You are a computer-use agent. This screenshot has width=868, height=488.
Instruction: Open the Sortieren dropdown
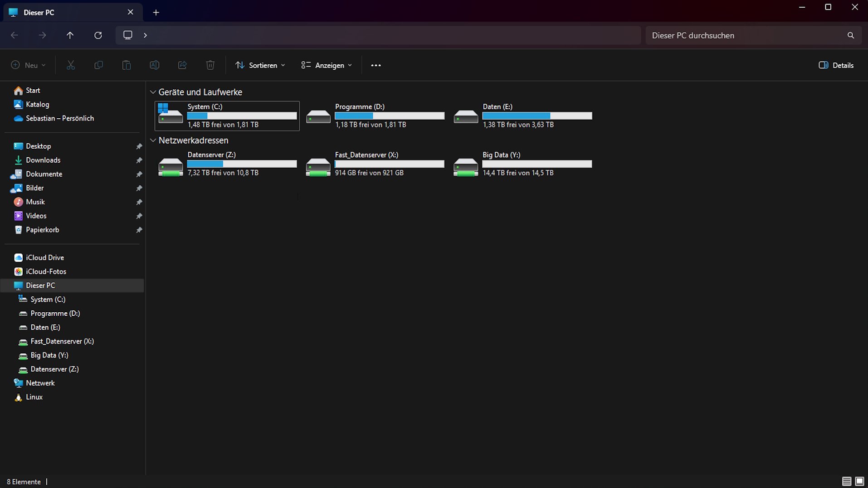point(260,65)
